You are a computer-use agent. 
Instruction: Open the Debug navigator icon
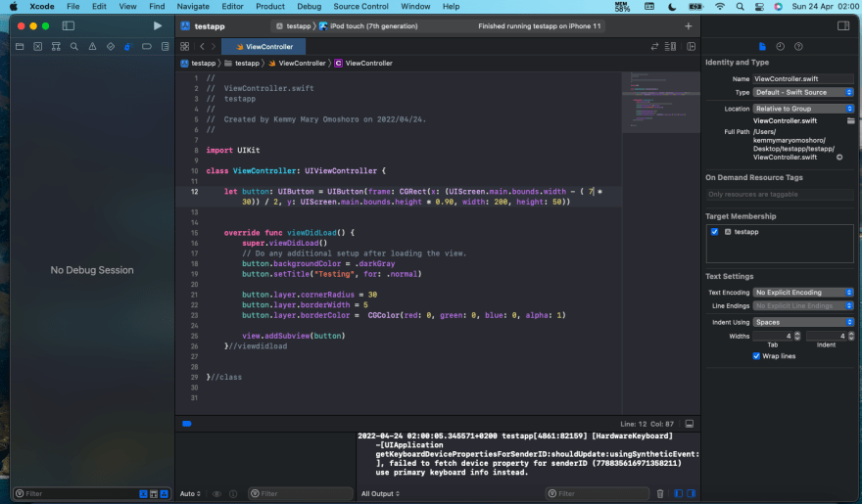128,47
